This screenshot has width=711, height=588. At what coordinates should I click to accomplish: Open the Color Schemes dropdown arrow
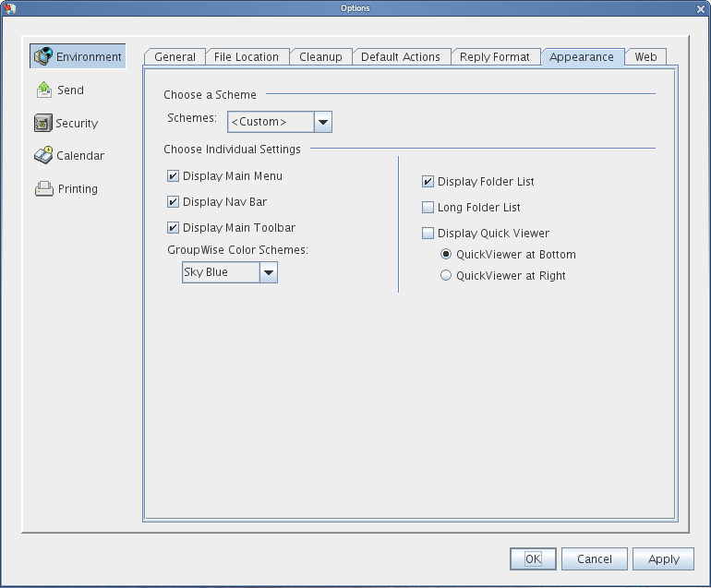[x=269, y=272]
